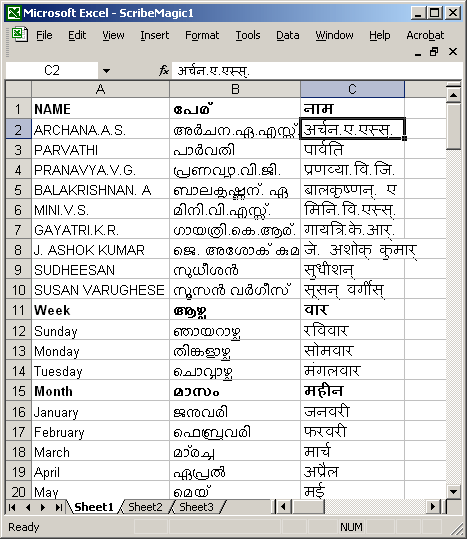
Task: Go to first sheet tab arrow
Action: (12, 507)
